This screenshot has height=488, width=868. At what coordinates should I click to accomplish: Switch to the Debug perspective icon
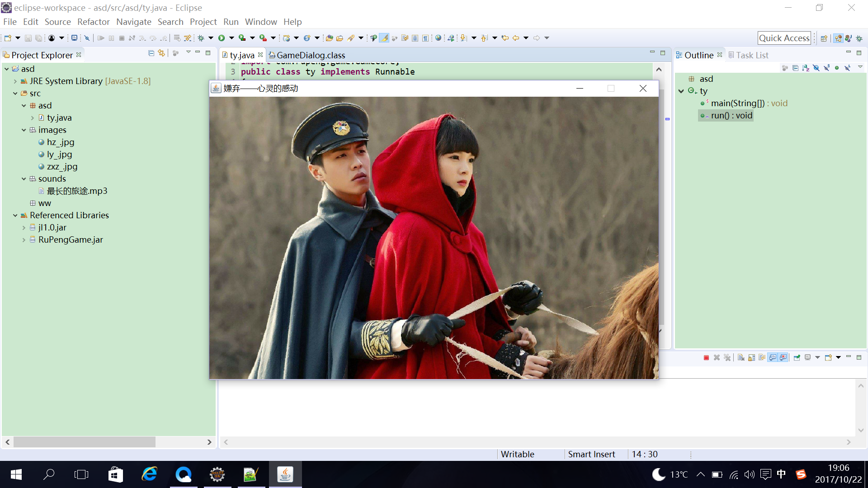tap(859, 38)
